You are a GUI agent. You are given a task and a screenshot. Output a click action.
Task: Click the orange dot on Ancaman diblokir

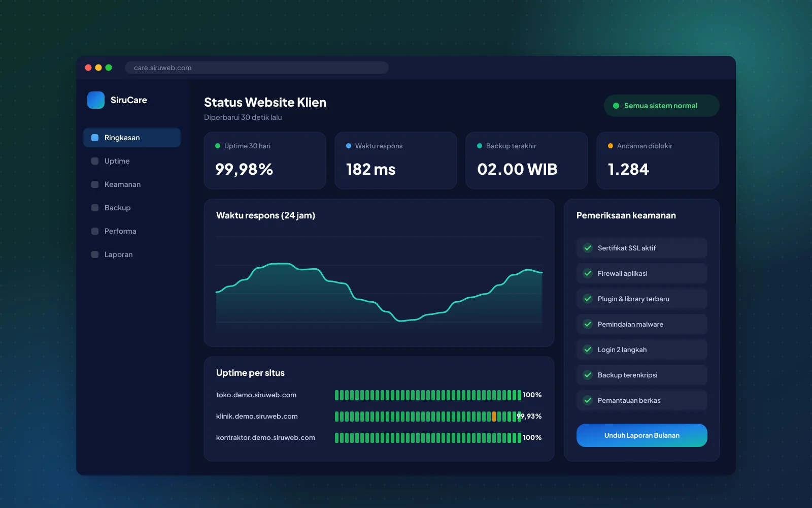click(611, 146)
